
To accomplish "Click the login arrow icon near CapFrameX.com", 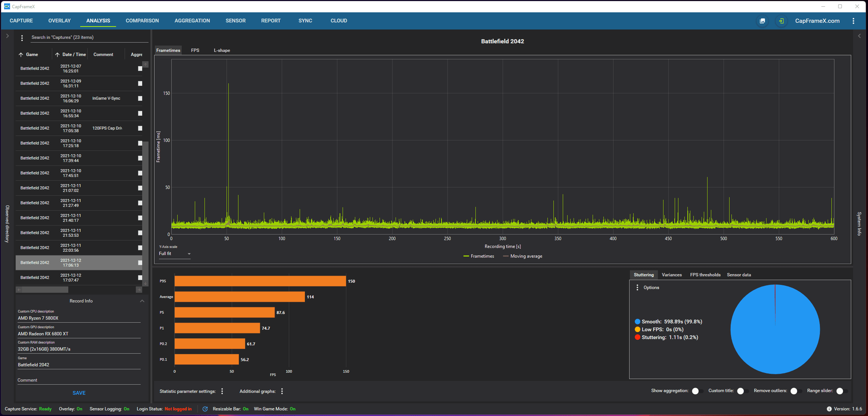I will click(781, 21).
